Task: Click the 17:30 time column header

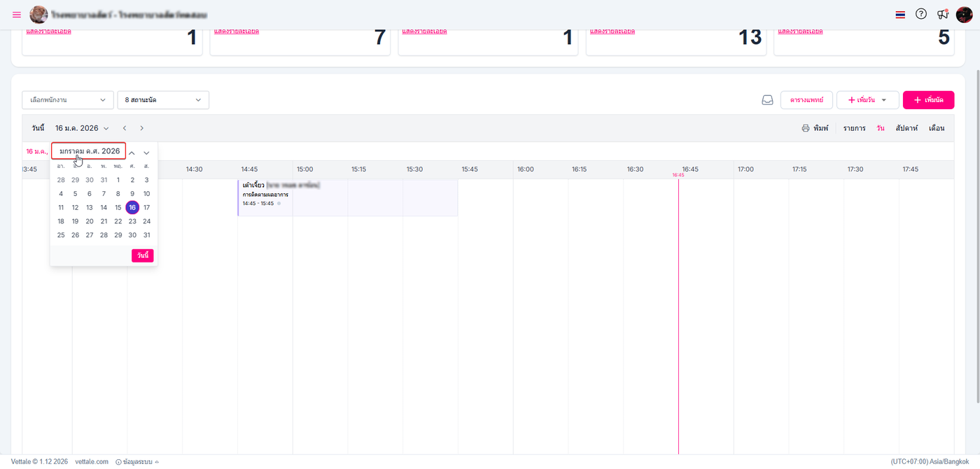Action: click(855, 169)
